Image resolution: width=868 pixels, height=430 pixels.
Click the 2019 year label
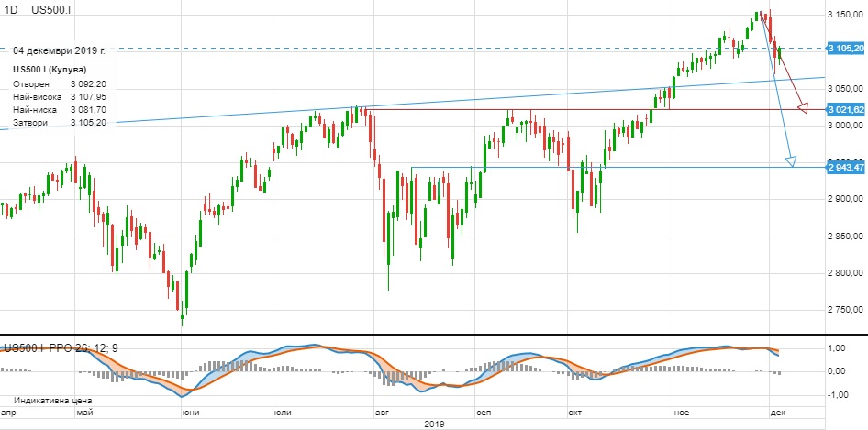pyautogui.click(x=434, y=424)
